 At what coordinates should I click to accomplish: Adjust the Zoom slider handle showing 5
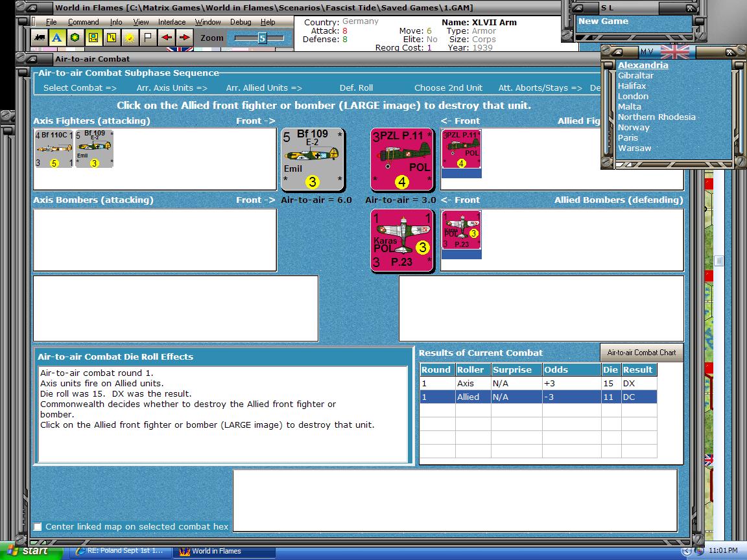[261, 38]
